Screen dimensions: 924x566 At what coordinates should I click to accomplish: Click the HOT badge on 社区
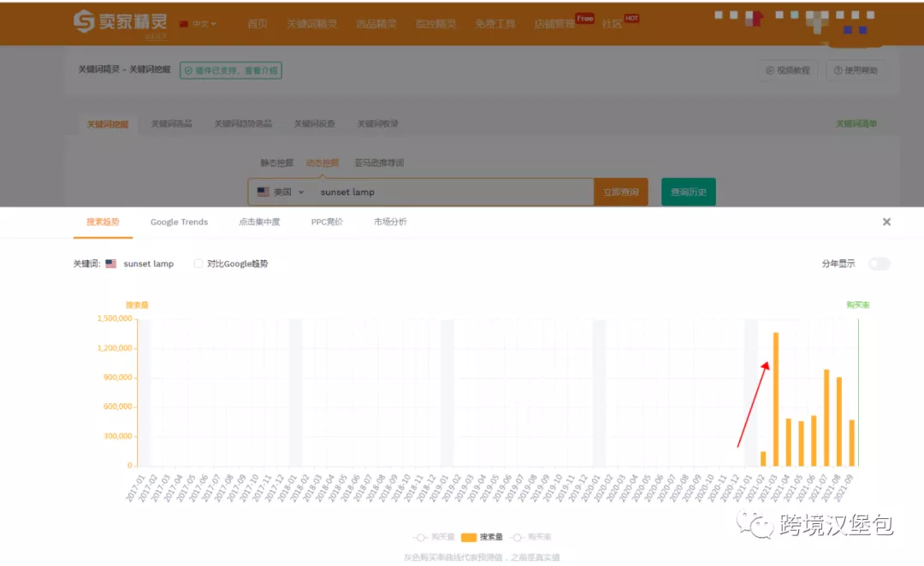[631, 18]
